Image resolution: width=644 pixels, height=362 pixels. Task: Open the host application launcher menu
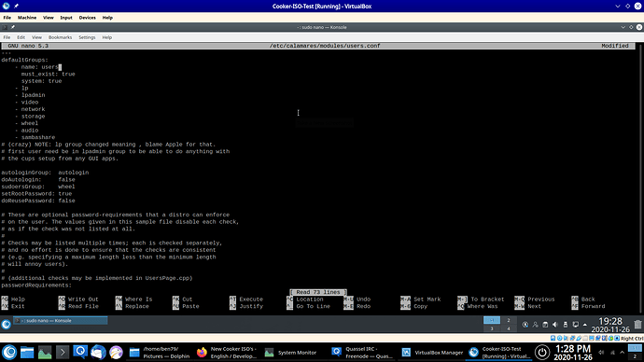(x=9, y=352)
